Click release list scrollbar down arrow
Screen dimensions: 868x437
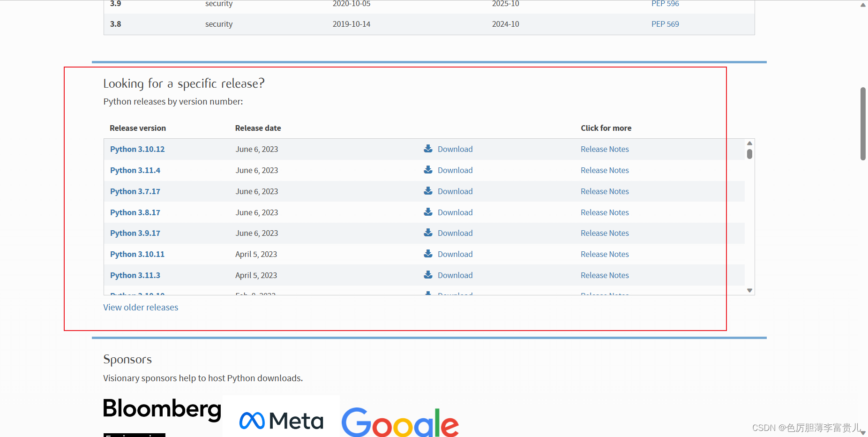749,291
